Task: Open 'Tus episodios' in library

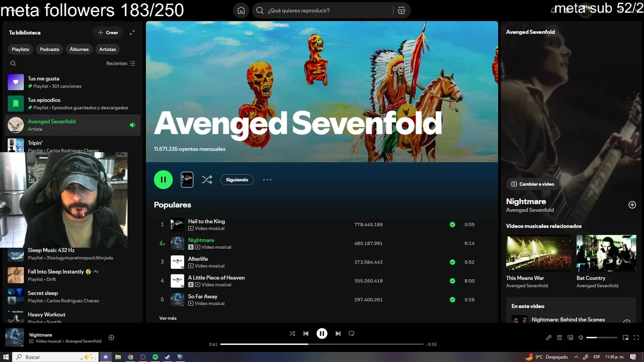Action: coord(73,104)
